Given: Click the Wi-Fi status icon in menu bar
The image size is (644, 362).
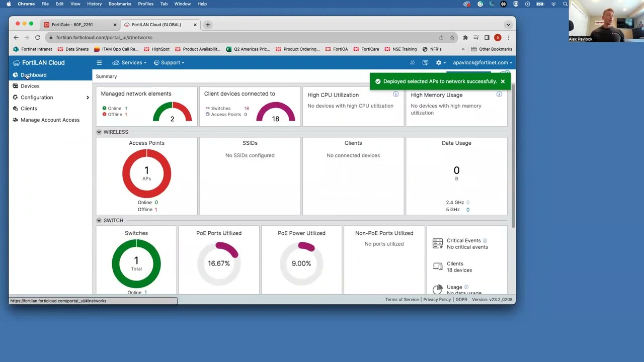Looking at the screenshot, I should [553, 4].
